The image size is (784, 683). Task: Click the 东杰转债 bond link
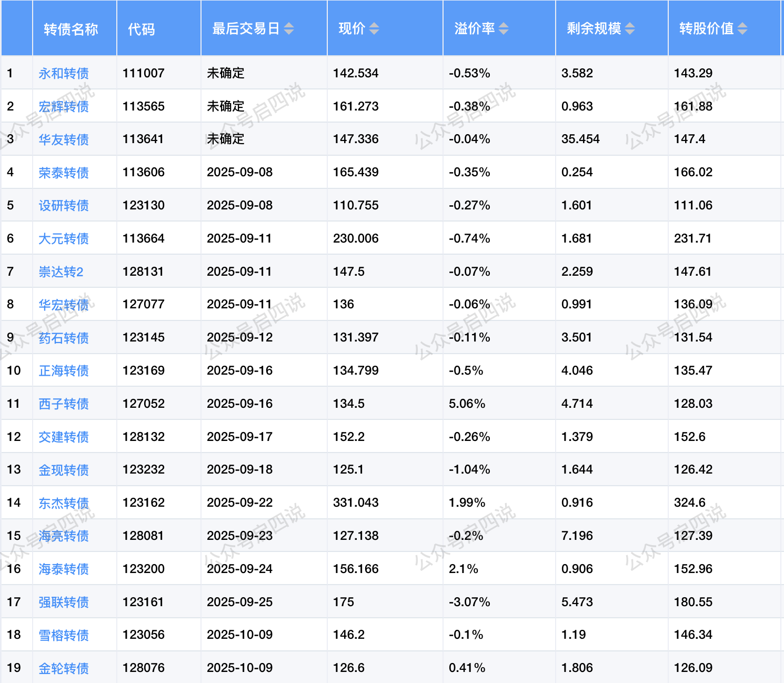[x=64, y=504]
